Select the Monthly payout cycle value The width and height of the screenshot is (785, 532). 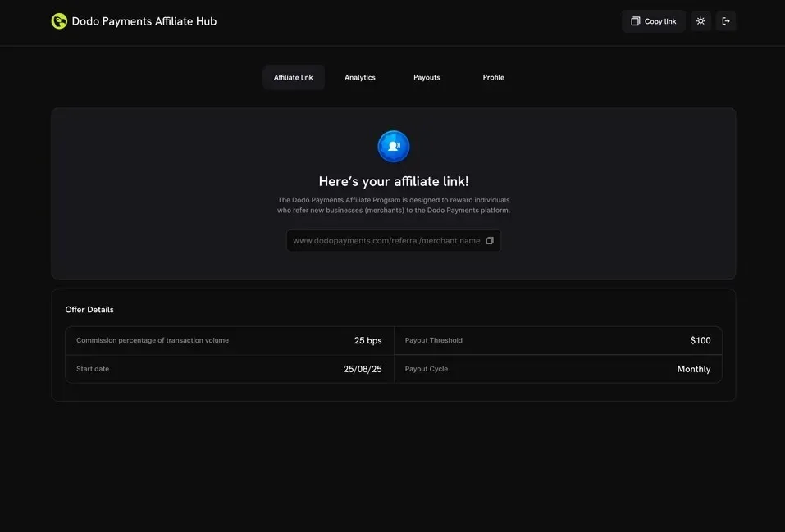tap(693, 369)
